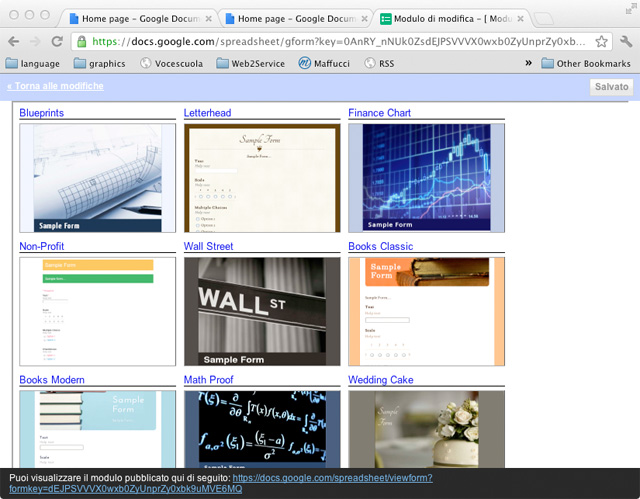Image resolution: width=640 pixels, height=499 pixels.
Task: Click the address bar URL field
Action: pyautogui.click(x=340, y=42)
